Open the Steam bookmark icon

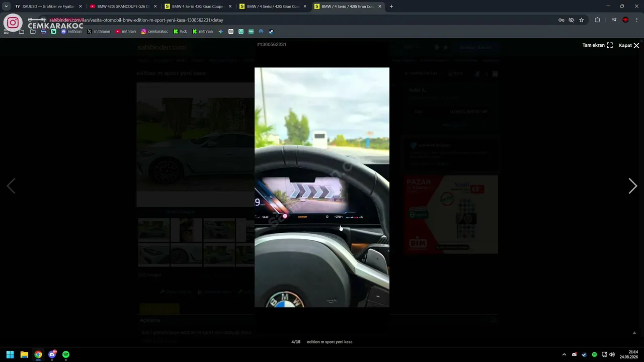point(271,32)
